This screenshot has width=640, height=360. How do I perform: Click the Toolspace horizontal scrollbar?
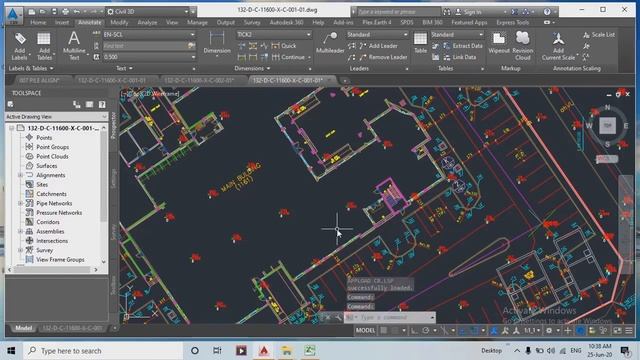(x=53, y=269)
